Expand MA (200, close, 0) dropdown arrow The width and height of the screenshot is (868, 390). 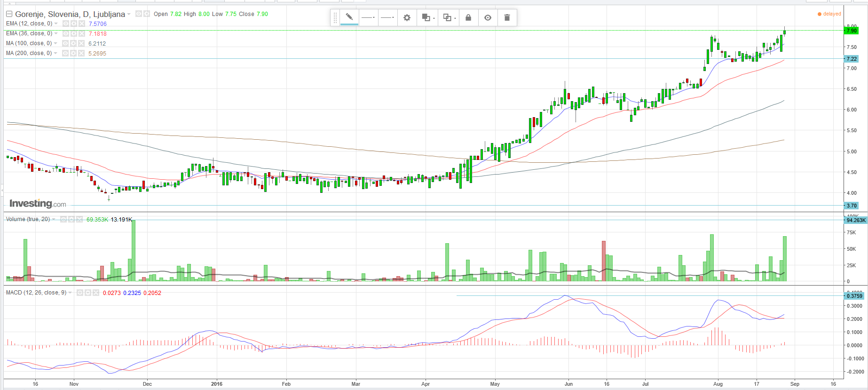(x=55, y=53)
